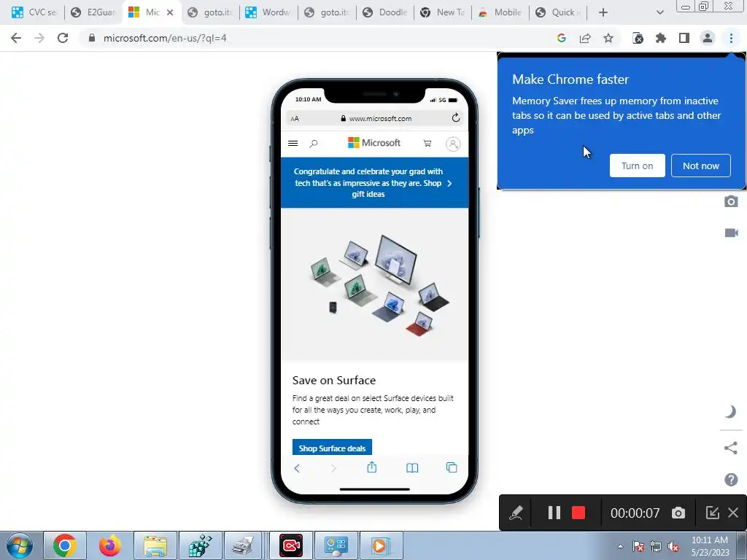Screen dimensions: 747x560
Task: Go back to the previous page
Action: pos(16,38)
